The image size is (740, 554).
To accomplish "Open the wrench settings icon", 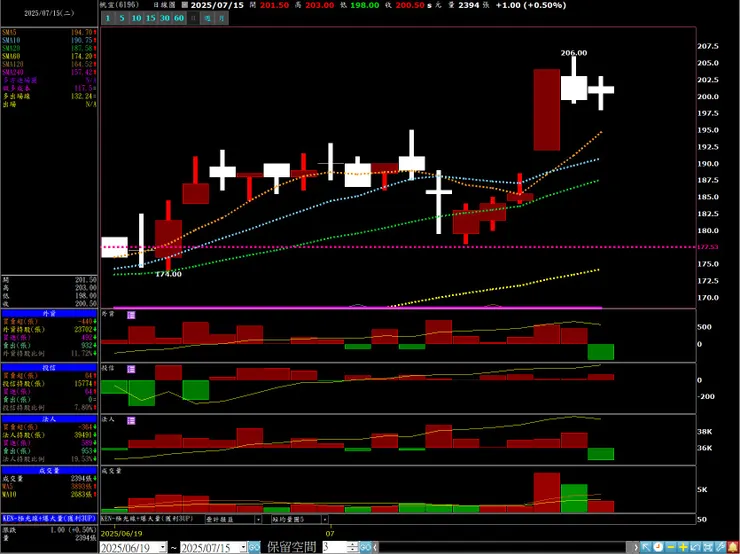I will click(720, 547).
